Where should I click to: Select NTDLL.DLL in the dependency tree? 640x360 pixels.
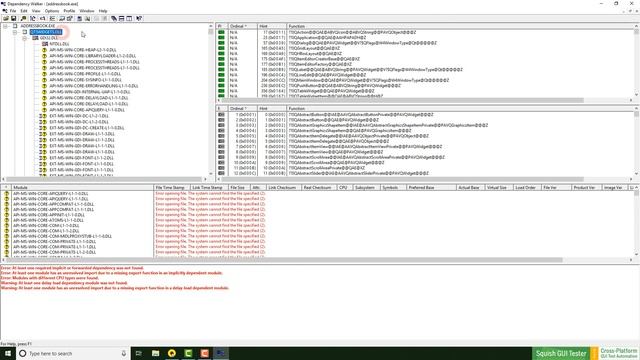coord(60,44)
